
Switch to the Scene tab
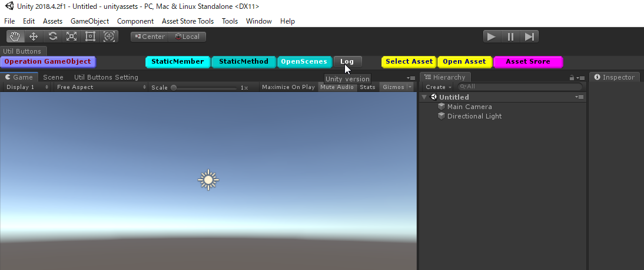click(54, 77)
